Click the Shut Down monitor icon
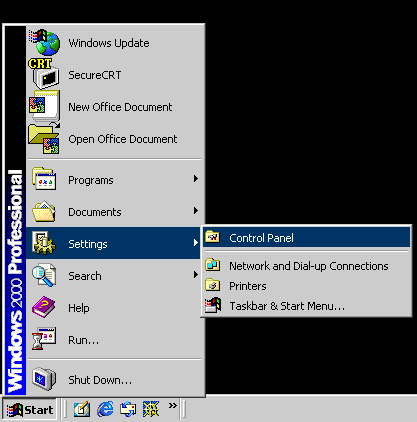Image resolution: width=417 pixels, height=422 pixels. [x=44, y=379]
